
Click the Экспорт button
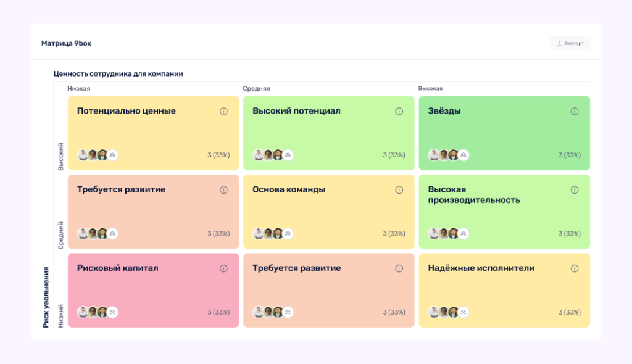[570, 43]
